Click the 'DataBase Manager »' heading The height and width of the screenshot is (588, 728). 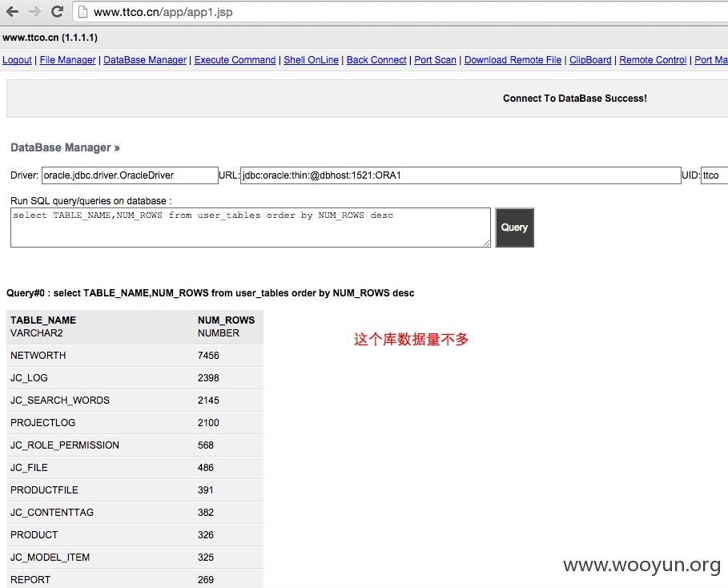pos(65,147)
